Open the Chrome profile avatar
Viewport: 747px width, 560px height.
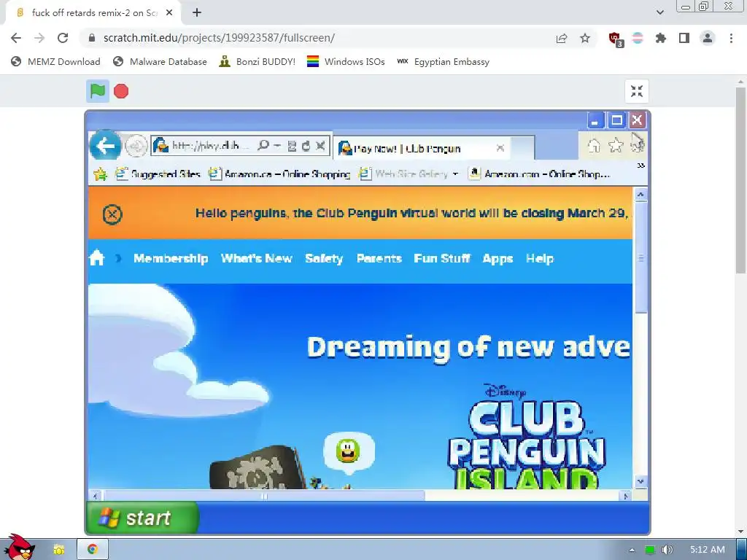tap(708, 38)
